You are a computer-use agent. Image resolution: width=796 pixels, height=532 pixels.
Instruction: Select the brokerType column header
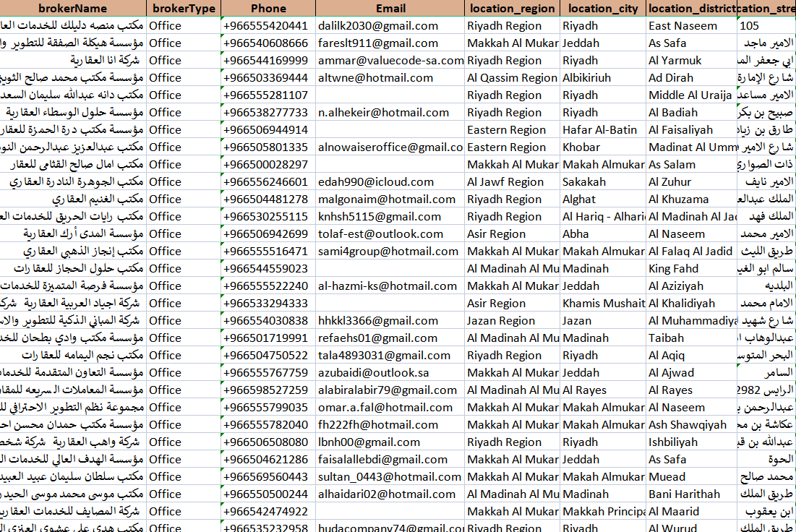pyautogui.click(x=183, y=8)
